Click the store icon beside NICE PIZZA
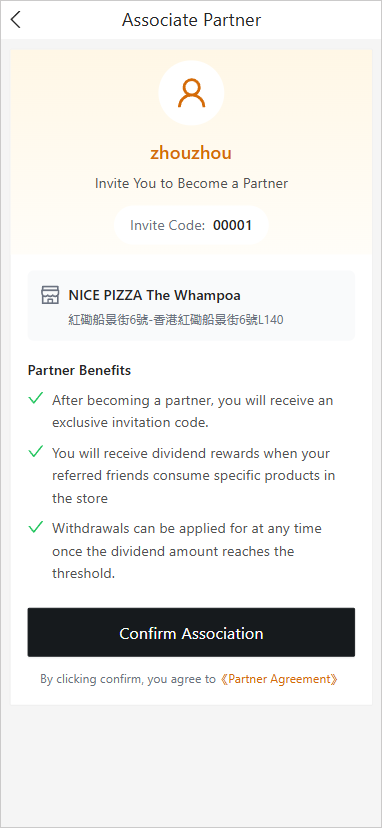This screenshot has width=382, height=828. click(x=50, y=295)
